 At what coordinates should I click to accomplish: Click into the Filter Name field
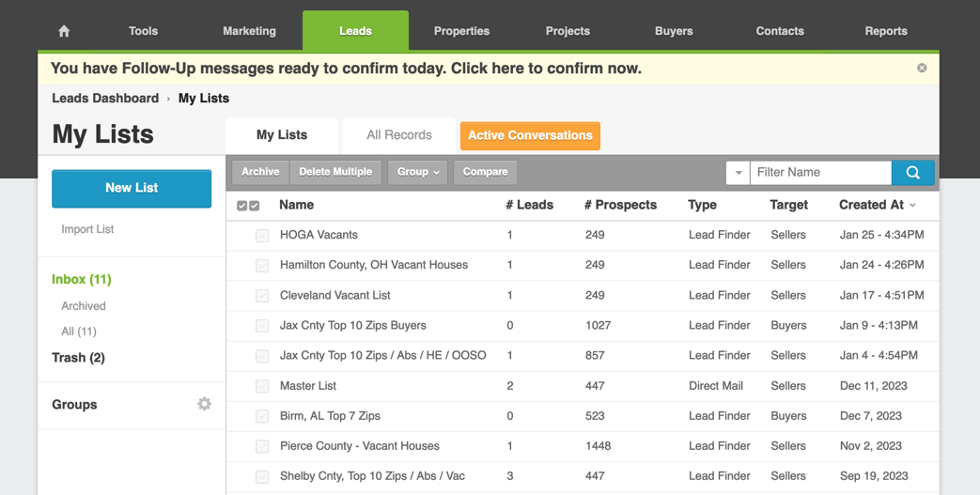click(x=820, y=173)
